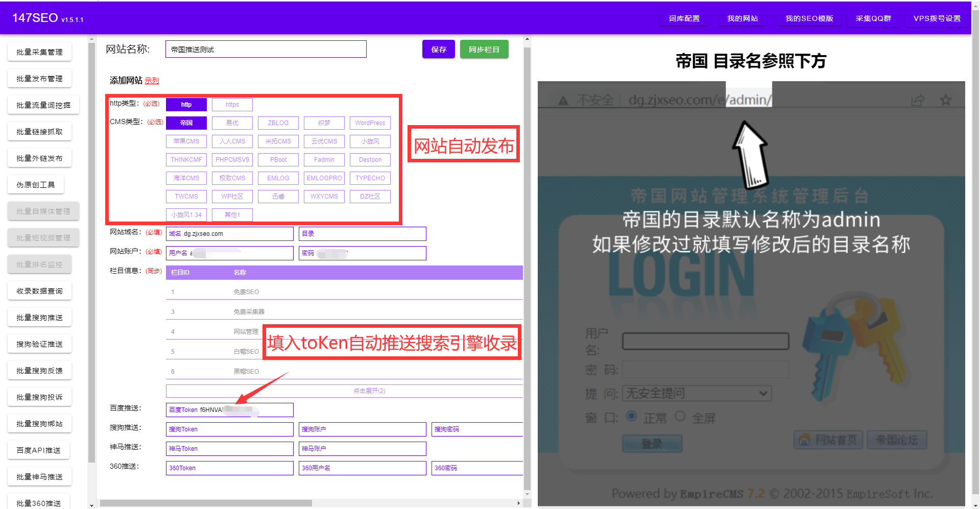Choose 小旋风1.34 CMS type
This screenshot has width=980, height=509.
point(186,215)
